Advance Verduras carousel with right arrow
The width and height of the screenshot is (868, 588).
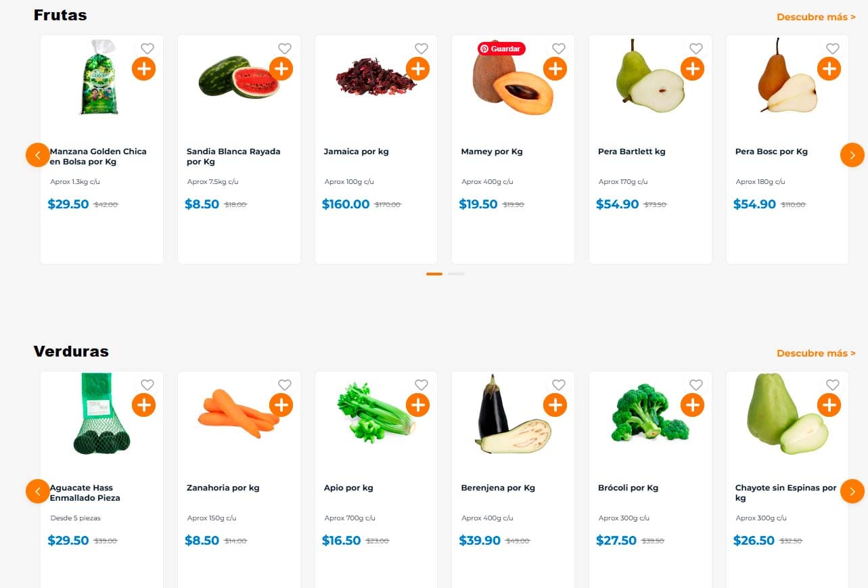(x=852, y=491)
